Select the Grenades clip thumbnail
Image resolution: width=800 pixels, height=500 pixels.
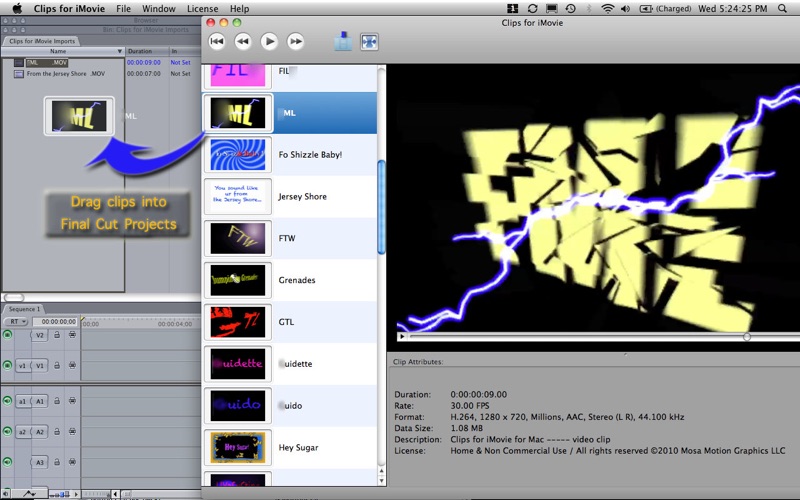pos(237,280)
